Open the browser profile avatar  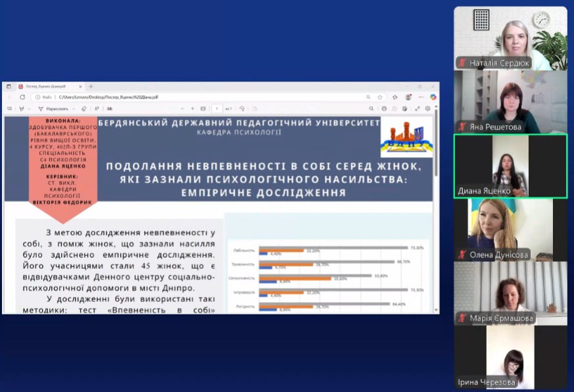click(x=408, y=97)
